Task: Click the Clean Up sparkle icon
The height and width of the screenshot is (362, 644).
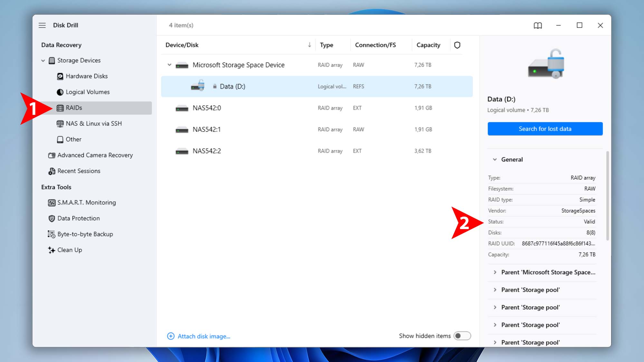Action: pos(52,250)
